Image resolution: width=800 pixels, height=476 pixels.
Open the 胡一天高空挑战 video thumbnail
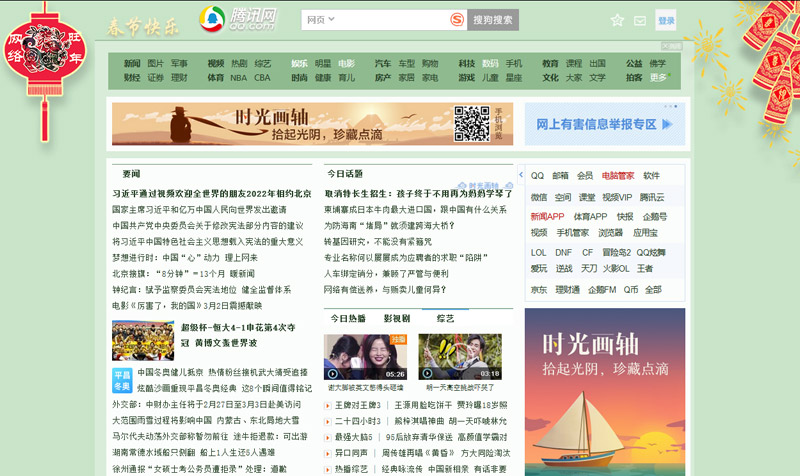point(460,357)
